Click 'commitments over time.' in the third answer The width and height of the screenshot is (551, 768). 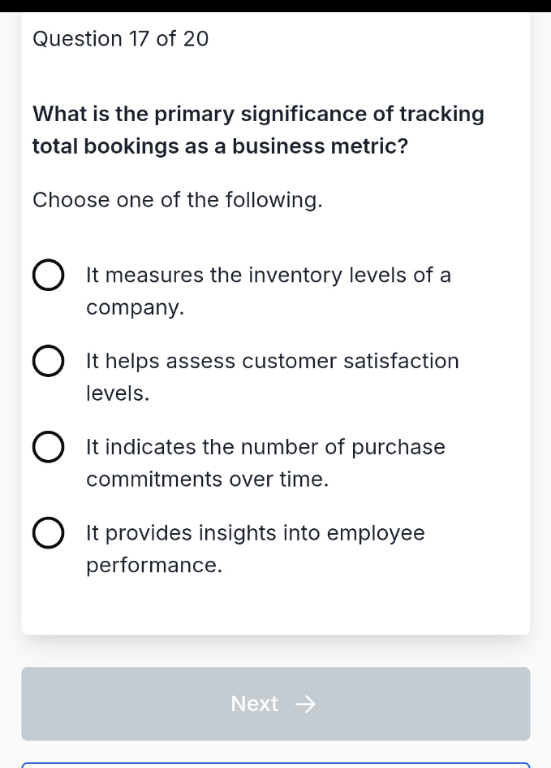point(207,479)
